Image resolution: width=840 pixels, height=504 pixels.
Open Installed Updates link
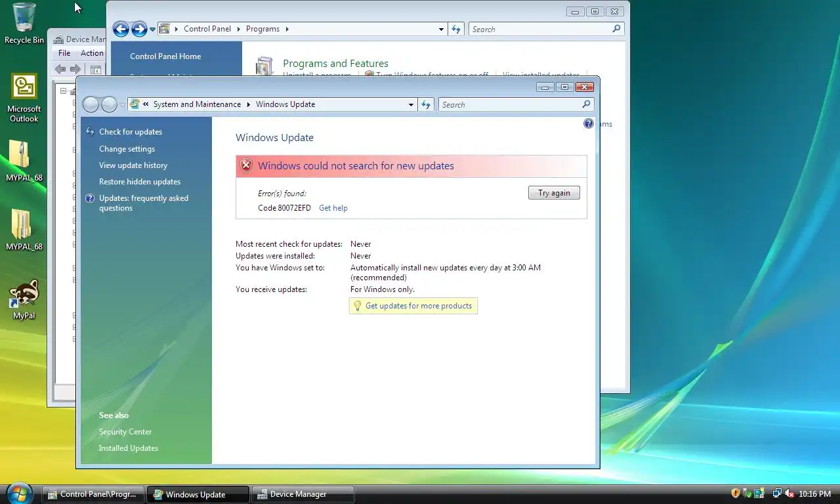coord(129,448)
